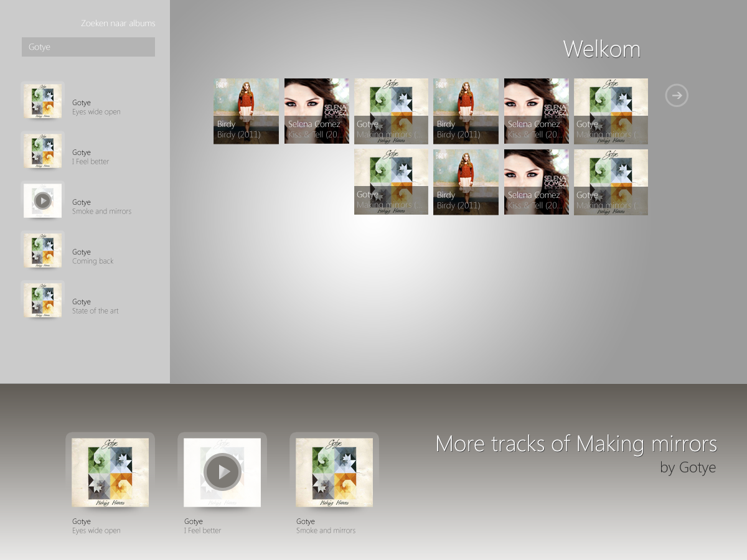The image size is (747, 560).
Task: Click the Gotye album search field
Action: [88, 47]
